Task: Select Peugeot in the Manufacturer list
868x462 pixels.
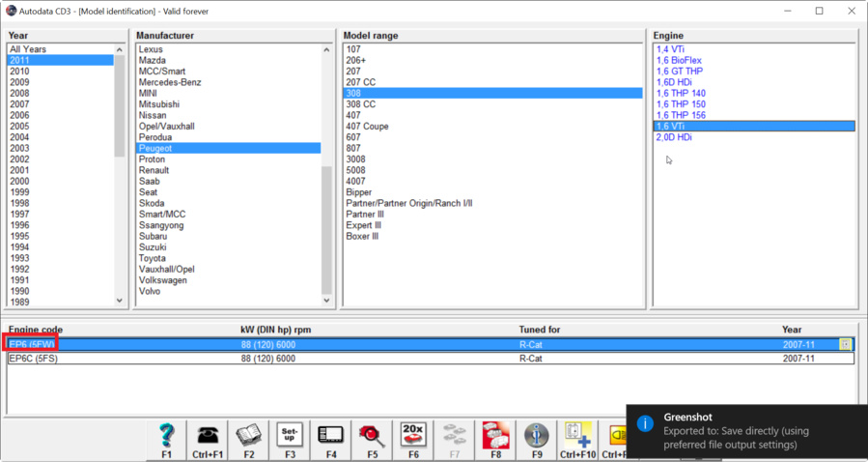Action: click(228, 148)
